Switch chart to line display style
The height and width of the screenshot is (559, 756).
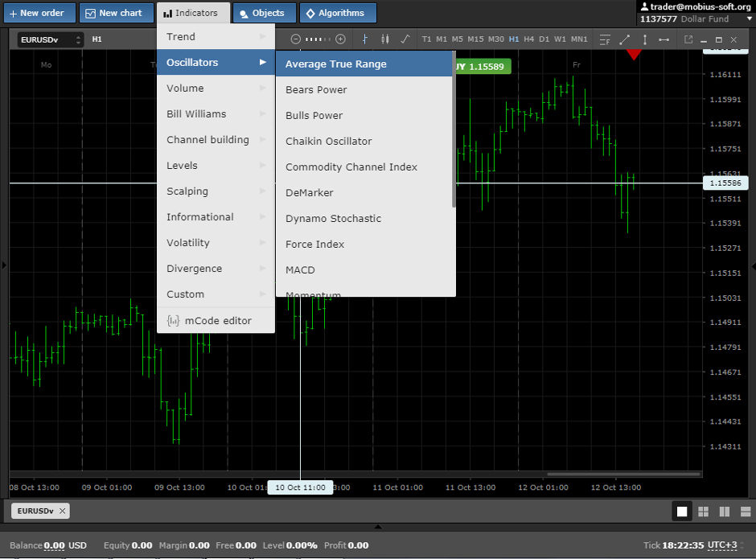[x=405, y=39]
